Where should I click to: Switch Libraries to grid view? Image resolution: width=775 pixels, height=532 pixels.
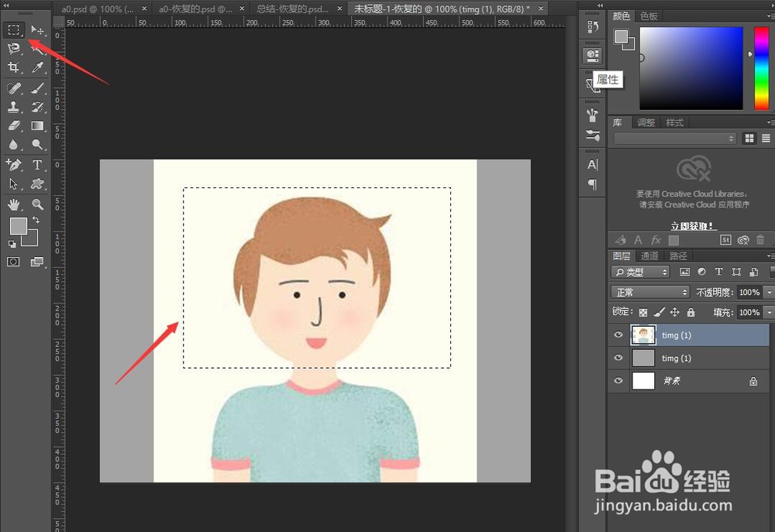[x=749, y=139]
